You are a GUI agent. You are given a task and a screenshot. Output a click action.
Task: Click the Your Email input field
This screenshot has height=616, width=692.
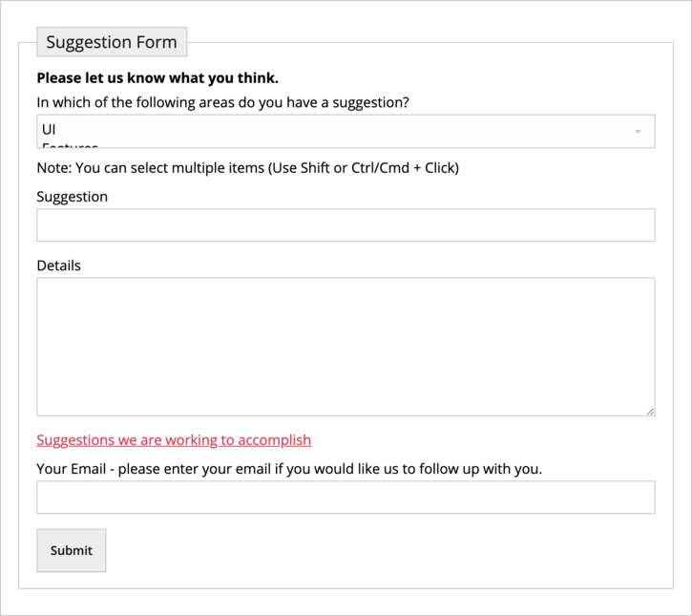(346, 498)
